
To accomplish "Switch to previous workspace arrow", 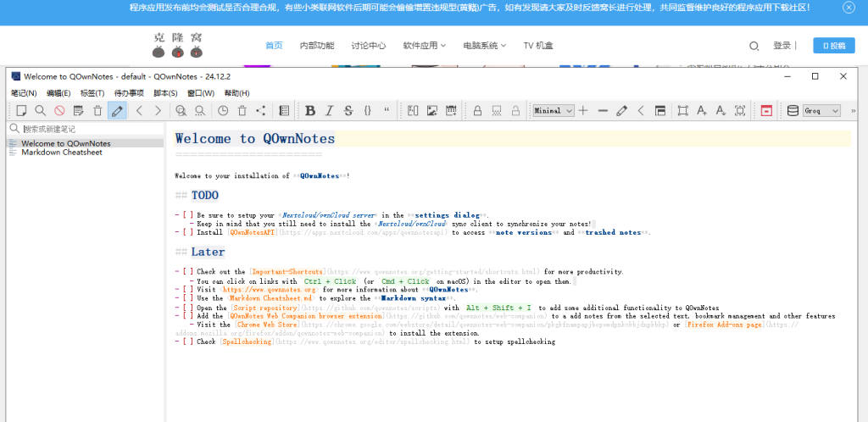I will [x=641, y=111].
